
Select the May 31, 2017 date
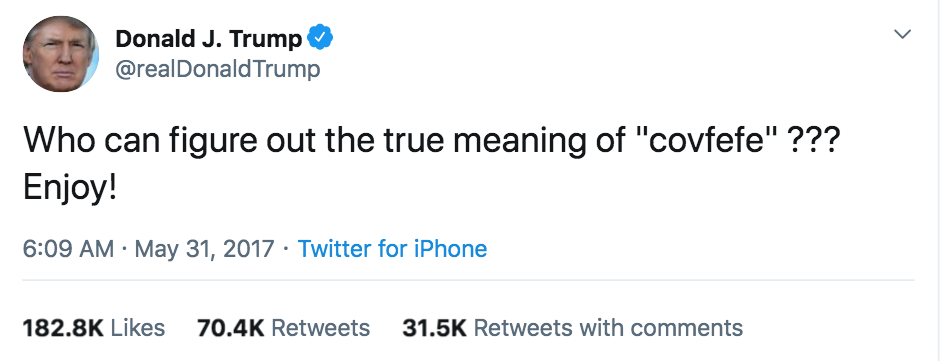coord(204,248)
